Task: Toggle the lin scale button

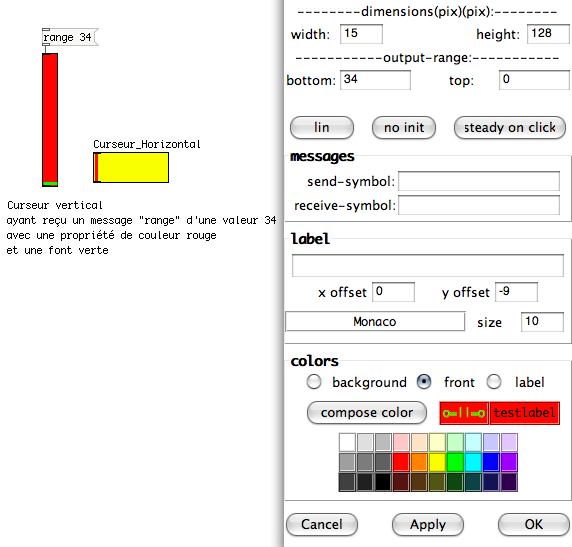Action: [322, 127]
